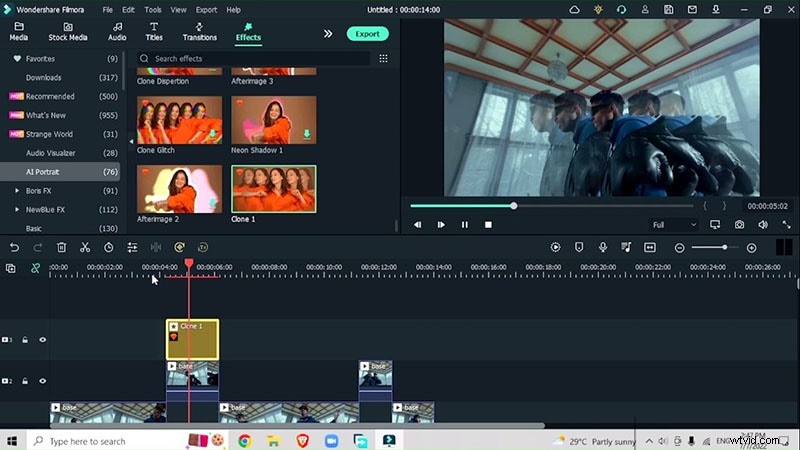Open the cloud storage icon in title bar
Viewport: 800px width, 450px height.
pyautogui.click(x=574, y=10)
